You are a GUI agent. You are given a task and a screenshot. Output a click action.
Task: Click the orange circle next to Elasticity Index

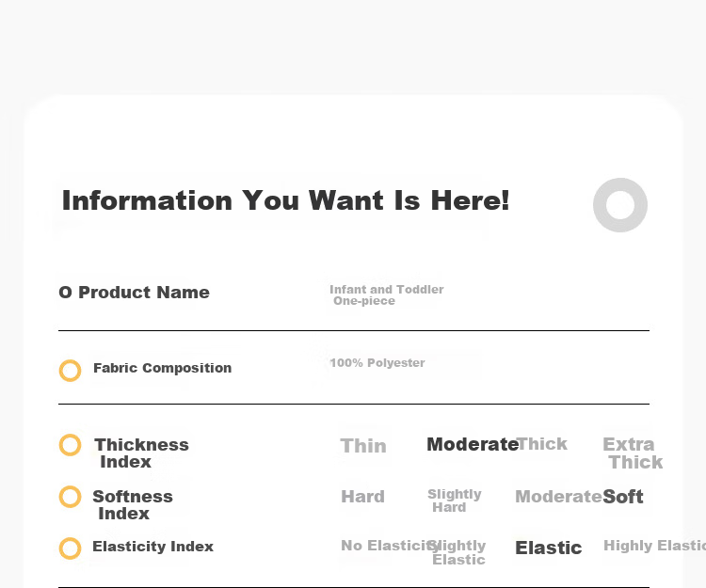point(71,548)
